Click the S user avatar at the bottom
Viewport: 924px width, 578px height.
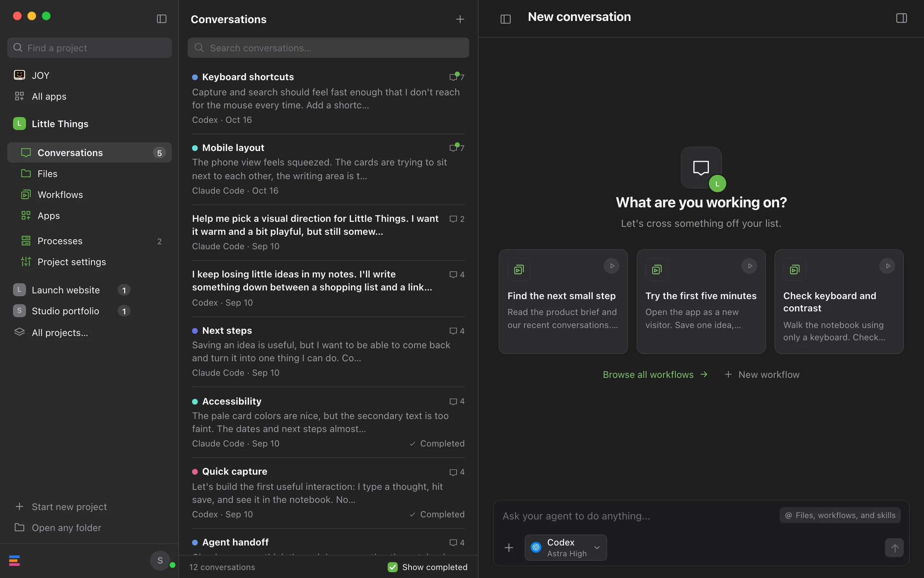160,560
